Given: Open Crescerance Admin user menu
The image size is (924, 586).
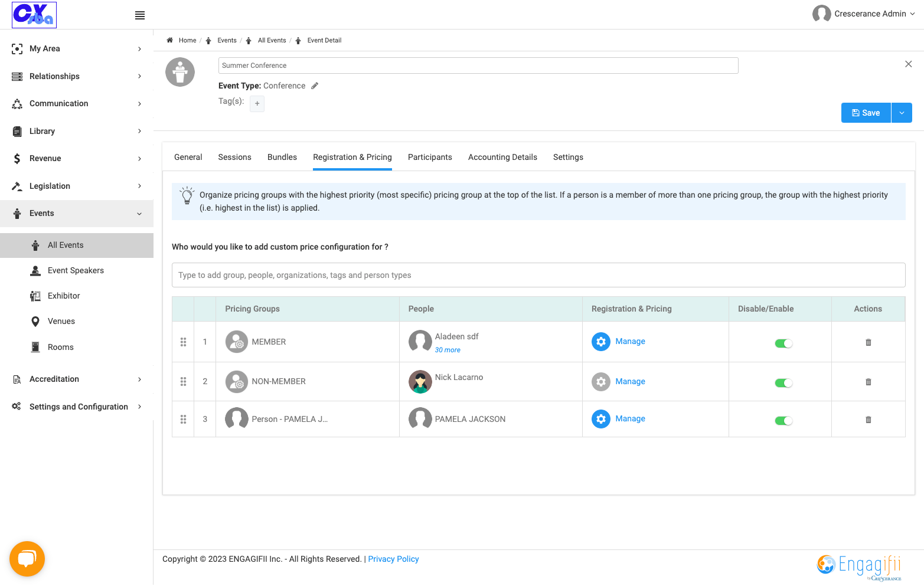Looking at the screenshot, I should click(864, 14).
